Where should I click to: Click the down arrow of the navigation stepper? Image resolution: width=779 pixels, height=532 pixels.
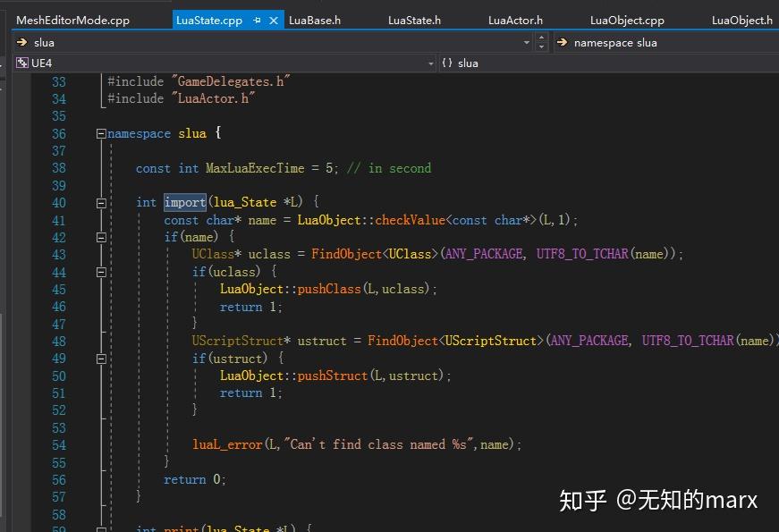click(539, 46)
